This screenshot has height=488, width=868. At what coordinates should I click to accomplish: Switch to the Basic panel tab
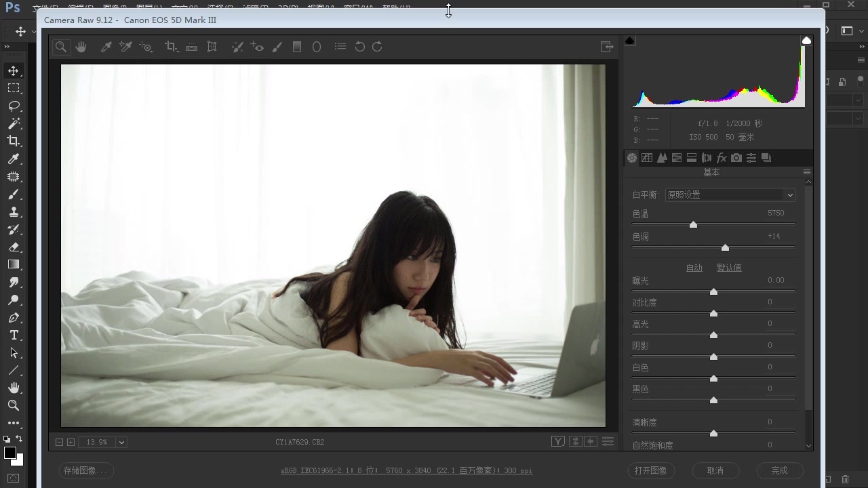(x=632, y=158)
